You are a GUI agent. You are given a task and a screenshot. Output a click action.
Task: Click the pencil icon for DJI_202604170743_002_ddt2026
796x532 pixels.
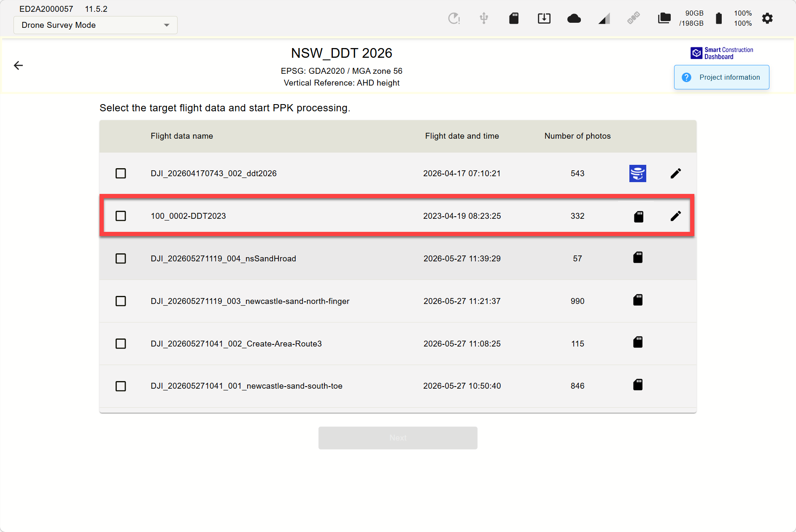(676, 173)
